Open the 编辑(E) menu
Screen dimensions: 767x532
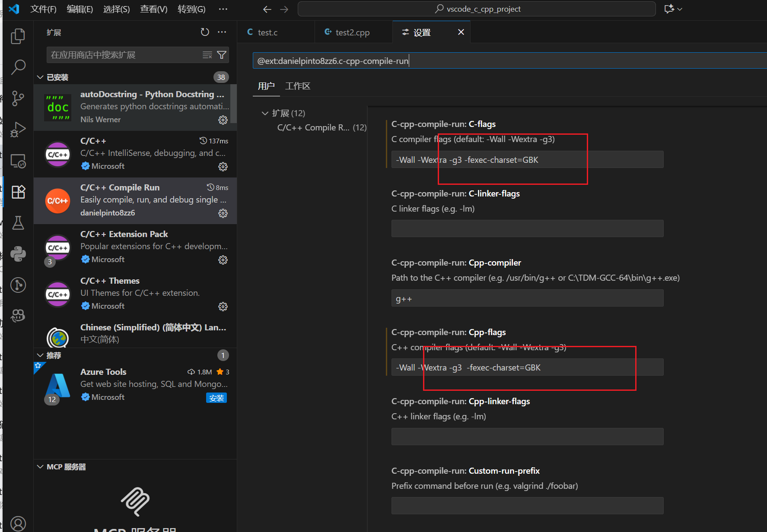coord(80,9)
